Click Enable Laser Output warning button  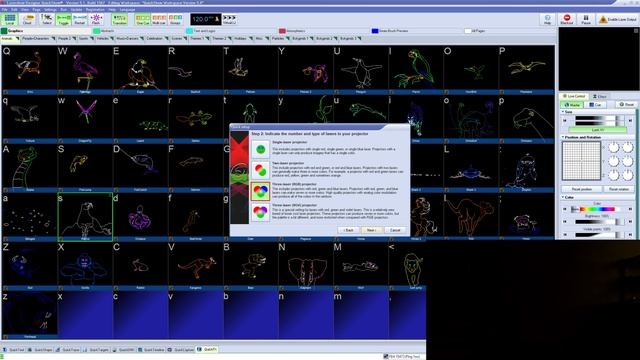618,19
